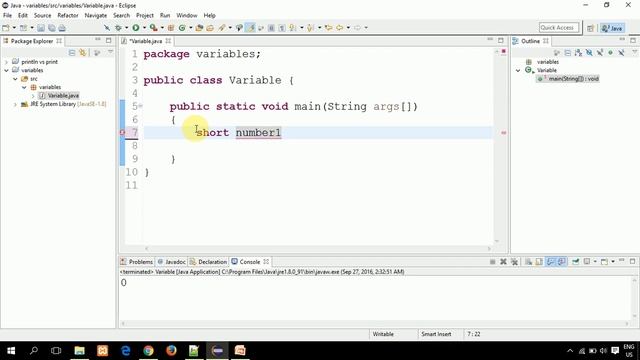Click the overview ruler error marker

(x=503, y=133)
